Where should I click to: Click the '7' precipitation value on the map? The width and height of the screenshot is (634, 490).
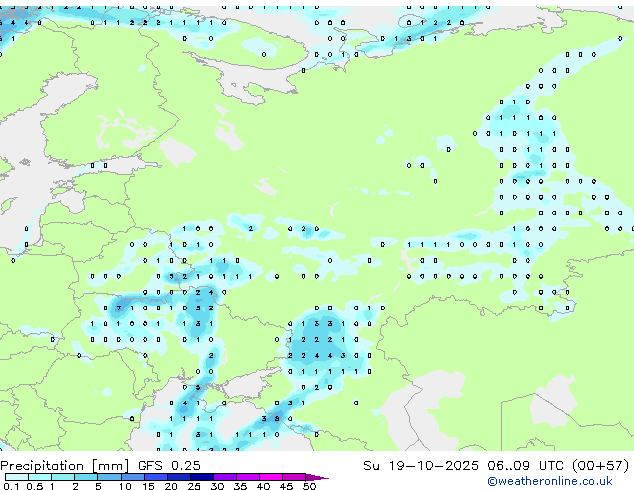(119, 308)
